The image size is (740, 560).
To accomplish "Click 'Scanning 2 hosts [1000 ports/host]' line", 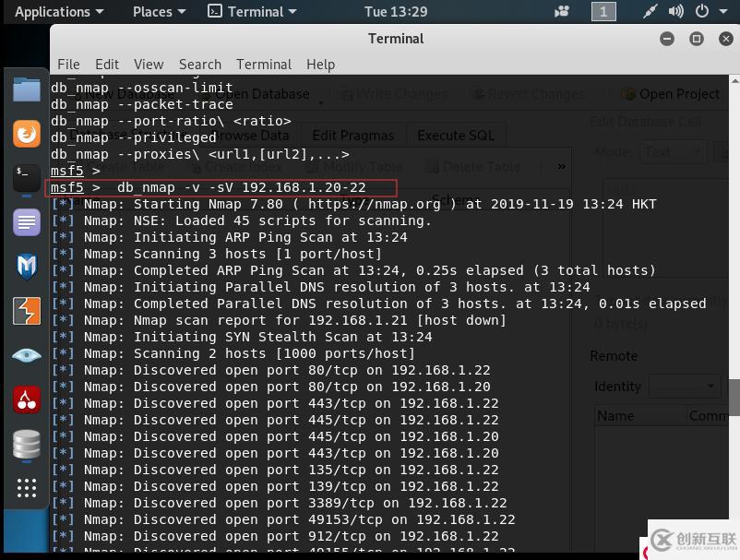I will [x=233, y=353].
